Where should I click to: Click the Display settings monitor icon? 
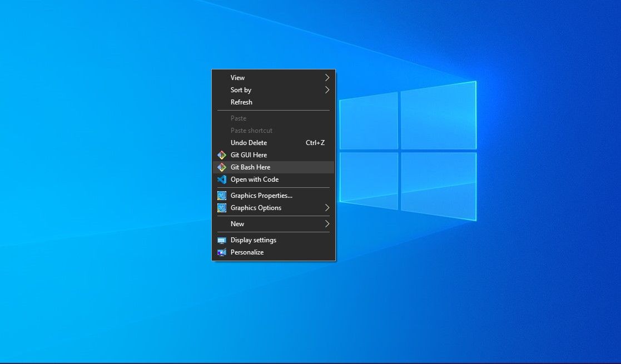click(222, 240)
